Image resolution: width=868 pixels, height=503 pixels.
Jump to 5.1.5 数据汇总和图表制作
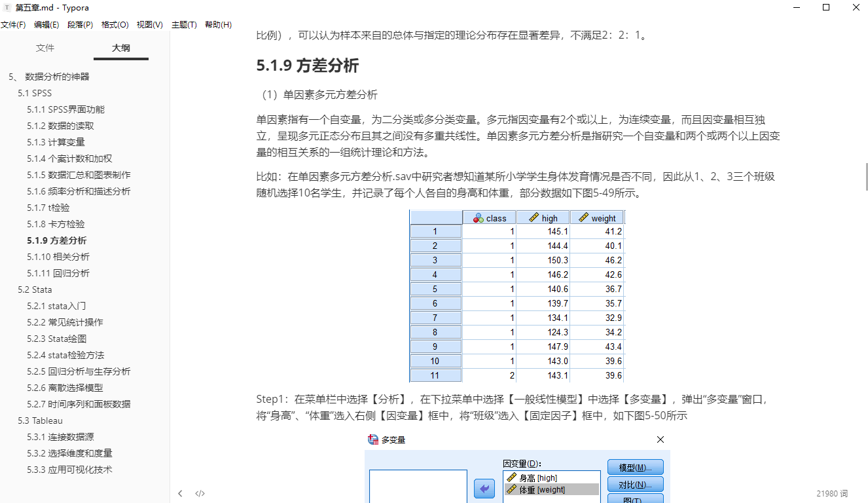point(79,175)
